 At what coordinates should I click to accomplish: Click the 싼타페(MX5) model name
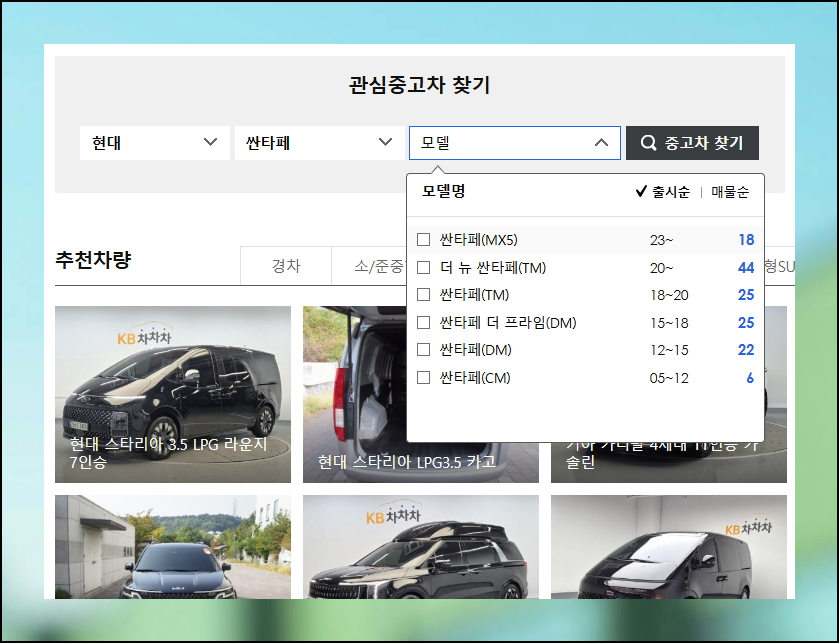478,240
